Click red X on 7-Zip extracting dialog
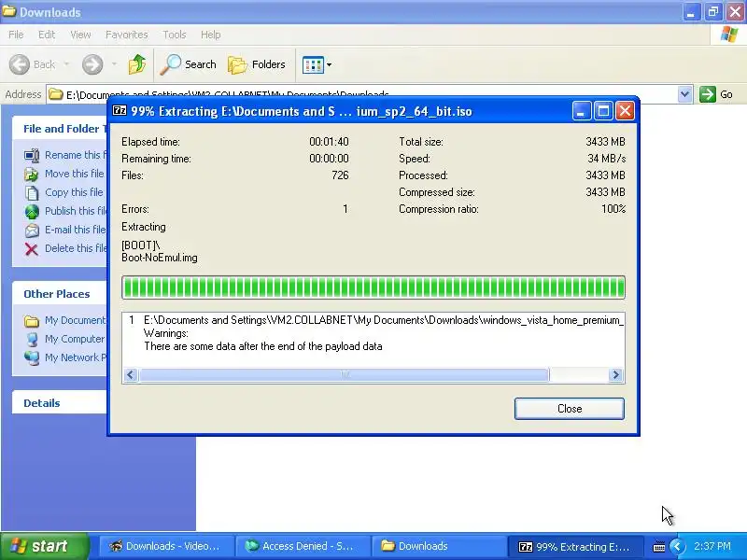 625,111
